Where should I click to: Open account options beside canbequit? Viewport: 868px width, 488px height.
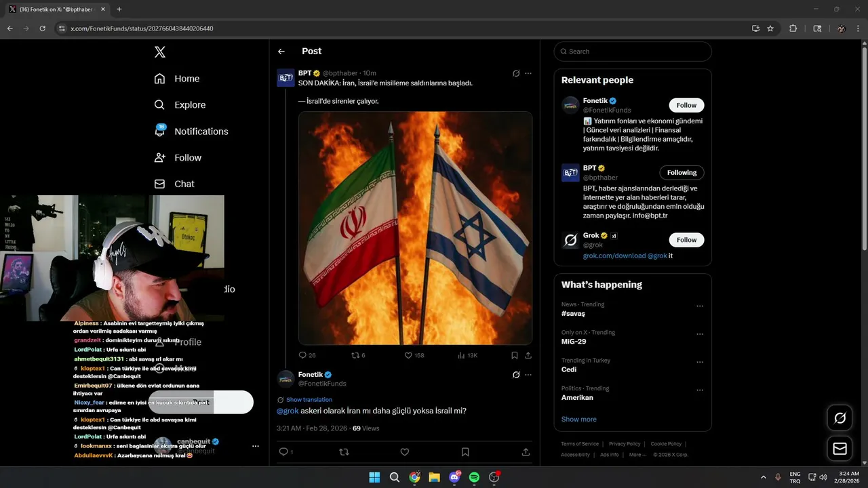tap(256, 446)
